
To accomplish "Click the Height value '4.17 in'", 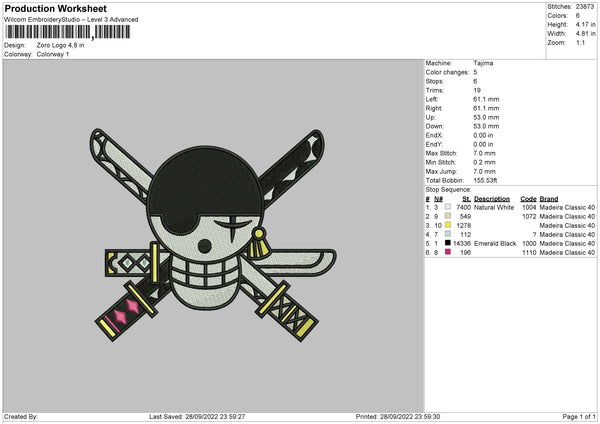I will [585, 24].
